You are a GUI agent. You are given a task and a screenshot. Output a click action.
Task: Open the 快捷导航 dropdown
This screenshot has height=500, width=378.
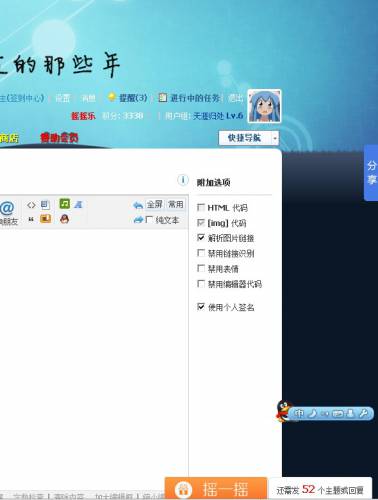coord(245,138)
